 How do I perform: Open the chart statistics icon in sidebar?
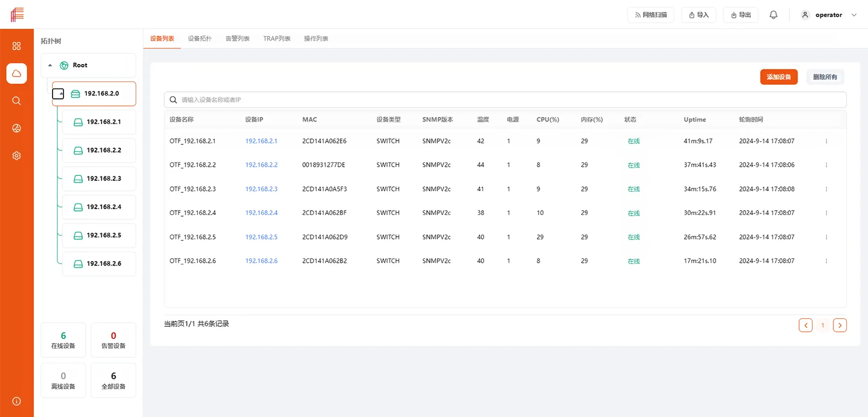click(x=16, y=128)
